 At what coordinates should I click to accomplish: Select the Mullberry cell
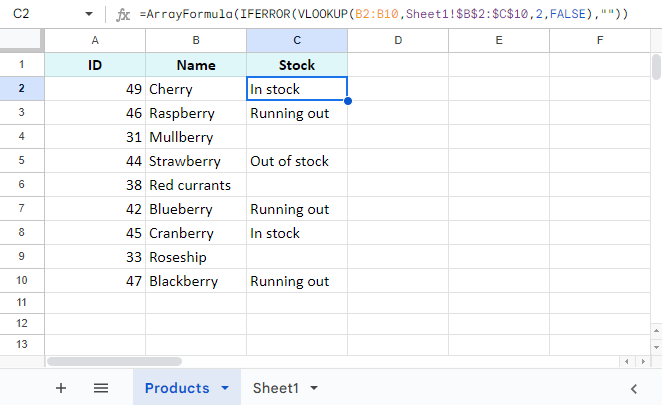pyautogui.click(x=196, y=137)
